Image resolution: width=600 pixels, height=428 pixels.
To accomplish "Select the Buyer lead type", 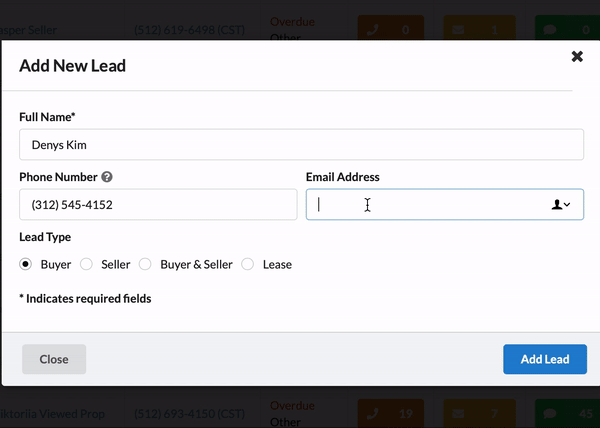I will [x=26, y=265].
